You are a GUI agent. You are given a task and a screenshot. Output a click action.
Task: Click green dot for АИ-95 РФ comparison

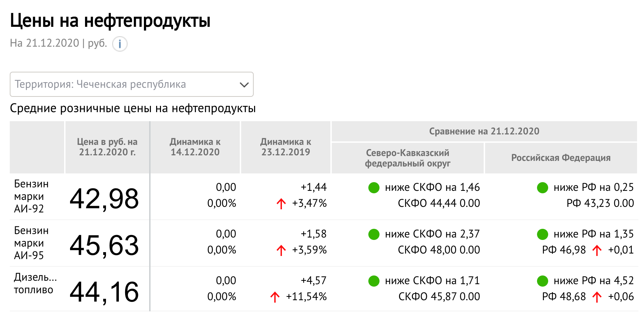tap(542, 234)
